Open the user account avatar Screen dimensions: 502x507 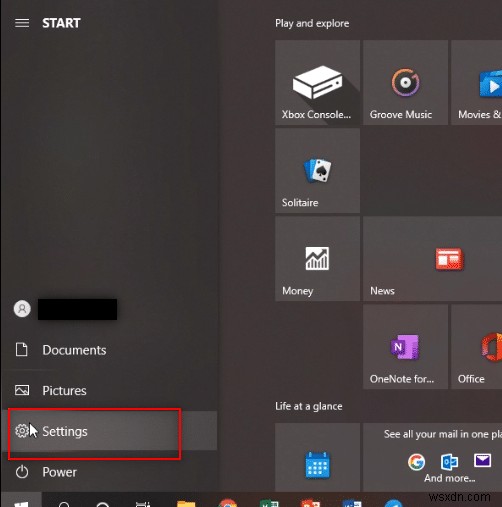[x=22, y=309]
